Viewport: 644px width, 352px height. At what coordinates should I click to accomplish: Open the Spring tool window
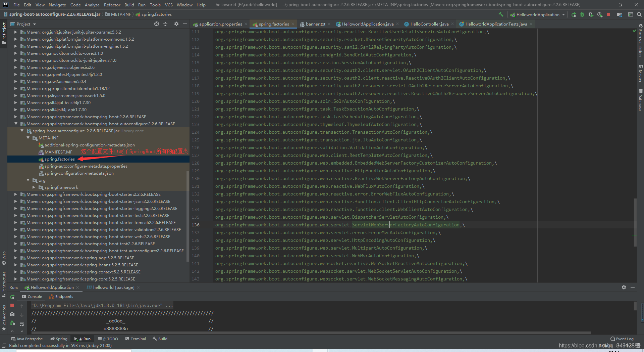[59, 339]
